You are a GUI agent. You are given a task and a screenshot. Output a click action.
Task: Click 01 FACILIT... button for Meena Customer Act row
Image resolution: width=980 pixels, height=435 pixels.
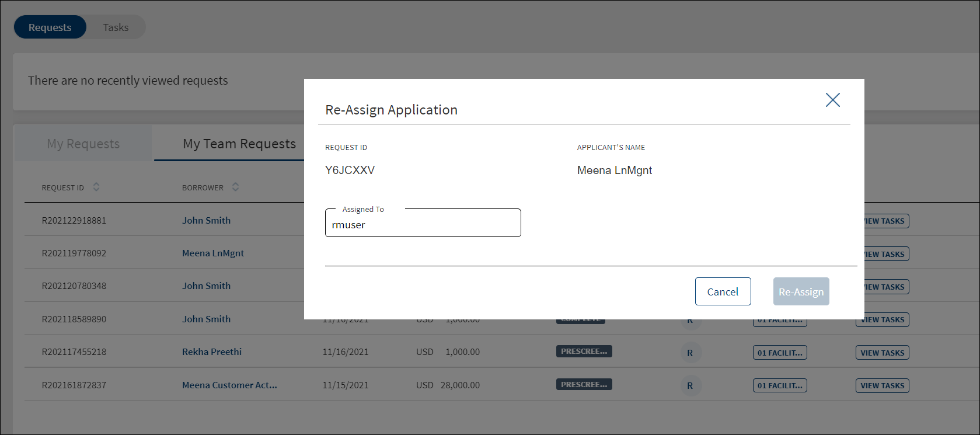click(780, 385)
